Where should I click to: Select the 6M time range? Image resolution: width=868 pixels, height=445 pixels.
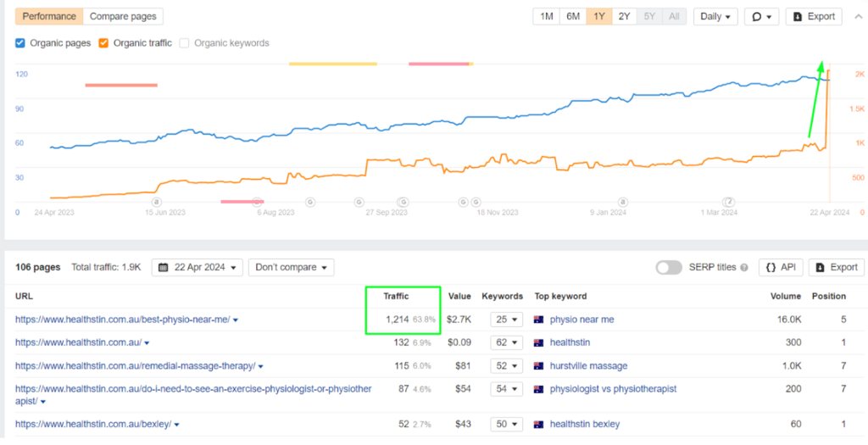pos(573,16)
